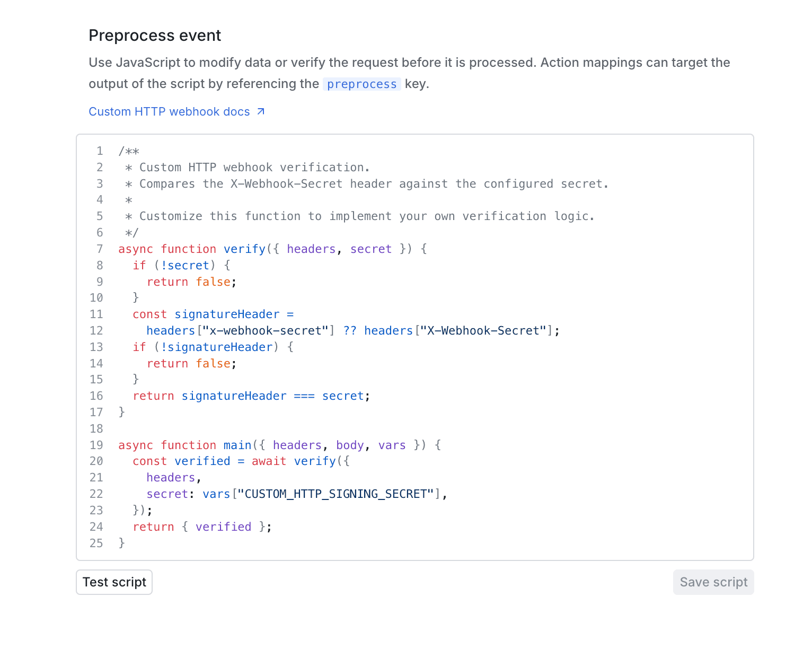812x649 pixels.
Task: Select the return false statement on line 9
Action: coord(191,282)
